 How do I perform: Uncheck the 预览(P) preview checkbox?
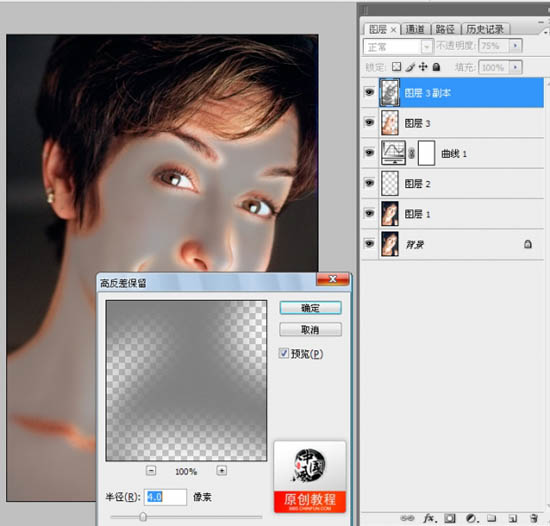click(283, 353)
